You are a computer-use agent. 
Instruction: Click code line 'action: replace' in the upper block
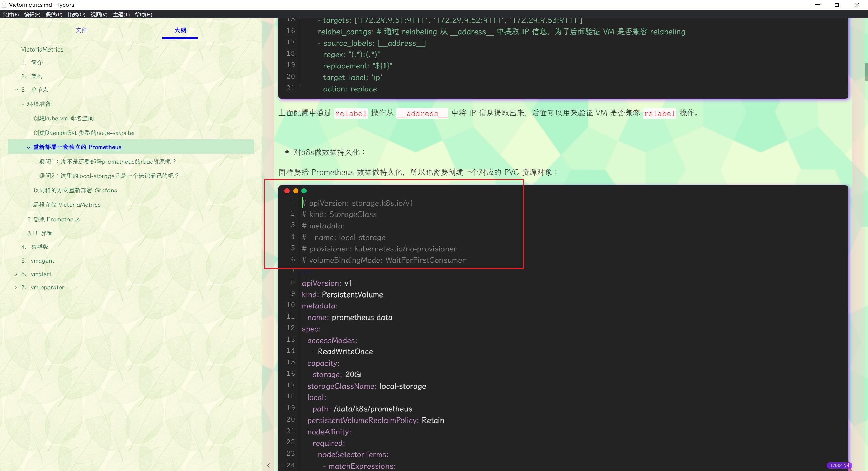350,89
